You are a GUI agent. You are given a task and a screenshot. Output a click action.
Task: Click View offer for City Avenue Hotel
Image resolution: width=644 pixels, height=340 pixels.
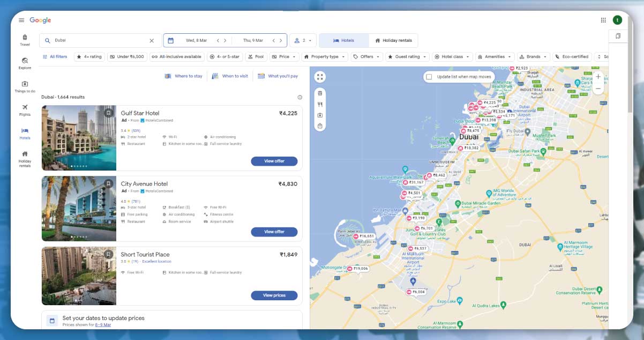click(x=274, y=232)
